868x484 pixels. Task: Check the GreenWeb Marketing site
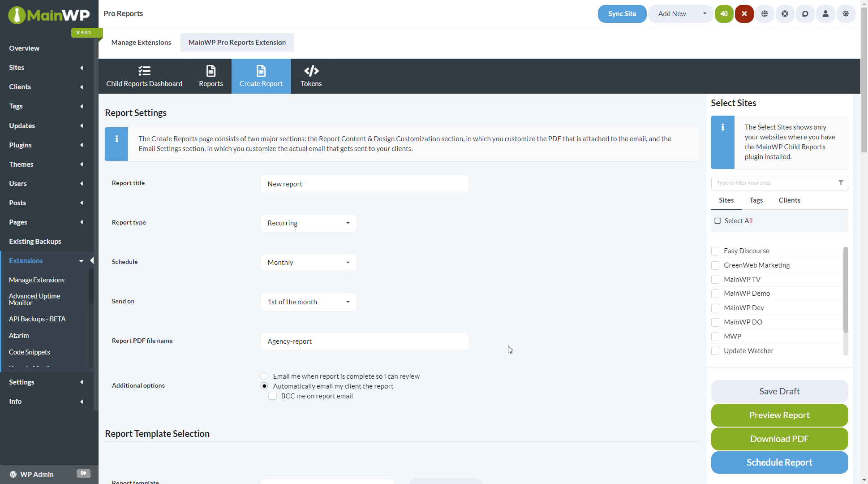click(x=715, y=265)
